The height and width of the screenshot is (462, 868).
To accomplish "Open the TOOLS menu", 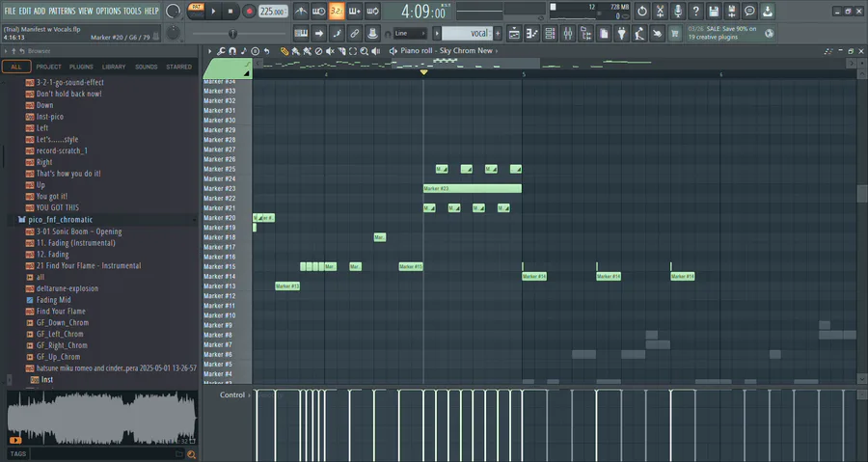I will tap(132, 11).
